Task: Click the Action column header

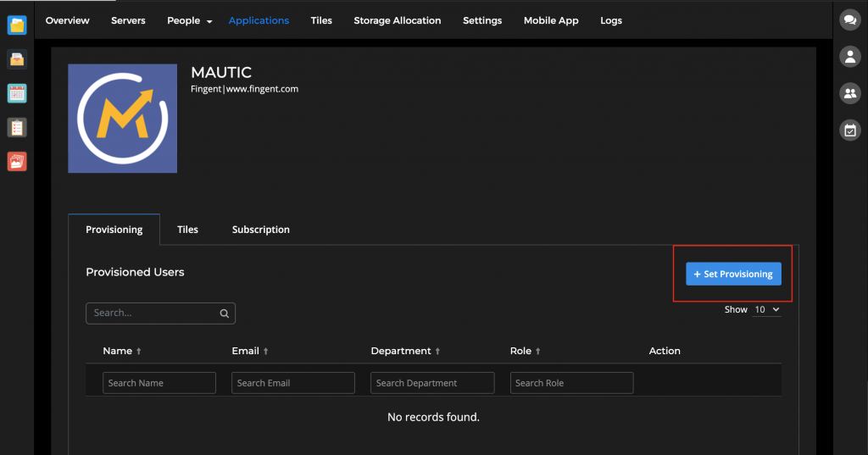Action: (665, 351)
